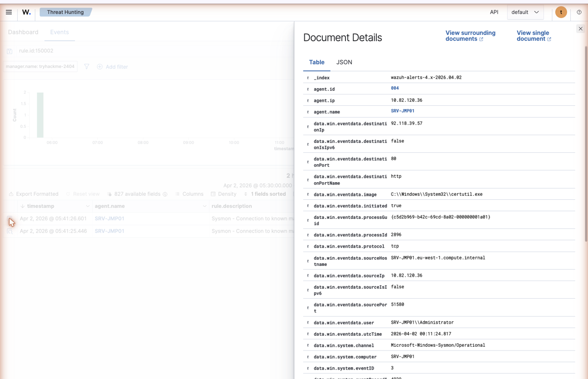Click image value certutil.exe path
This screenshot has width=588, height=379.
click(x=437, y=194)
